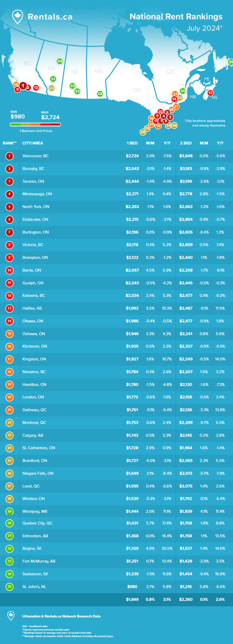Viewport: 233px width, 644px height.
Task: Select map marker 34 in Saskatchewan
Action: tap(60, 61)
